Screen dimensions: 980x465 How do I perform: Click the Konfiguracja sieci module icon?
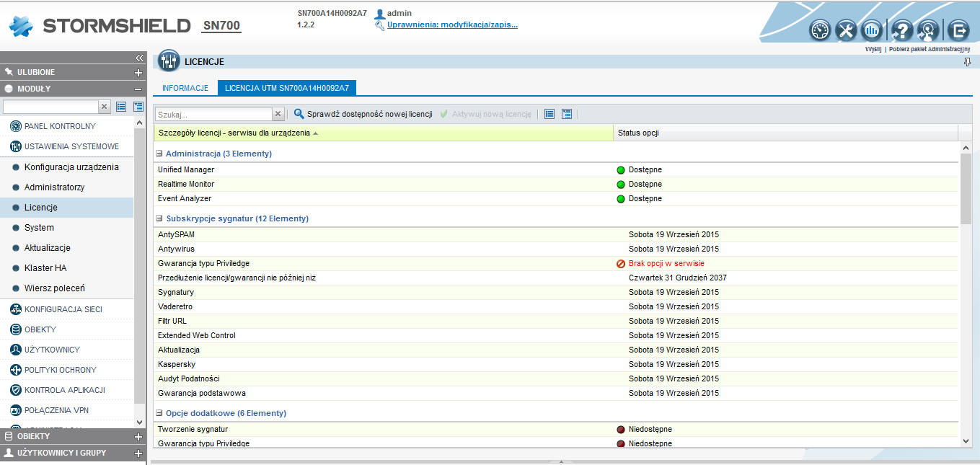[16, 309]
